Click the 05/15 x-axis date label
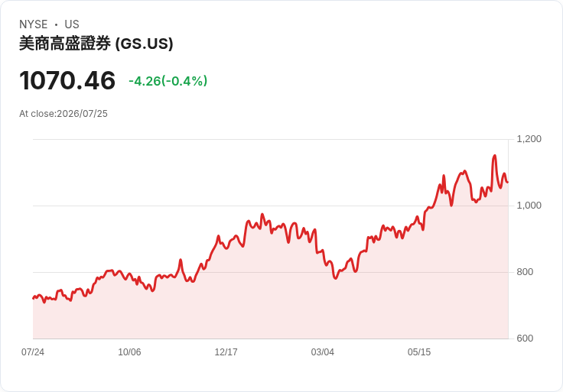Image resolution: width=563 pixels, height=392 pixels. pyautogui.click(x=419, y=352)
